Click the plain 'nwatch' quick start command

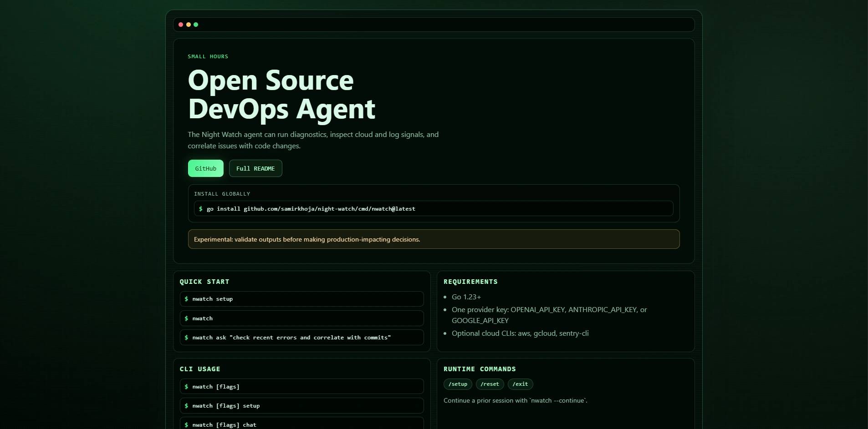click(x=301, y=318)
